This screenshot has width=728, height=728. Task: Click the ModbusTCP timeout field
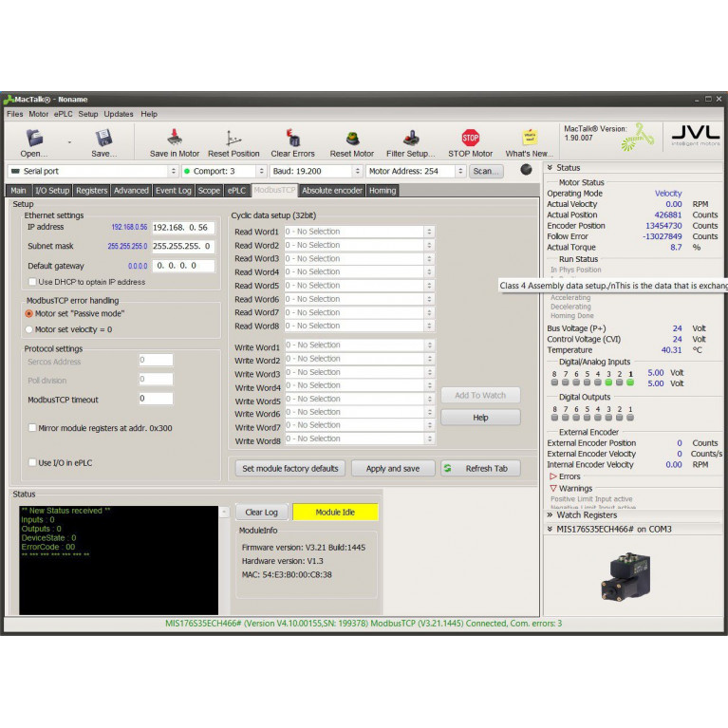coord(156,399)
